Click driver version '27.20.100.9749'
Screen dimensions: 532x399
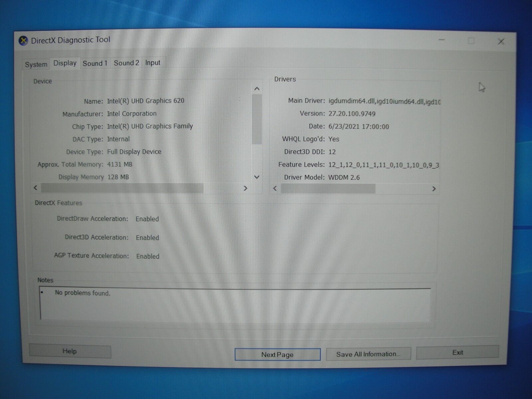pyautogui.click(x=352, y=114)
